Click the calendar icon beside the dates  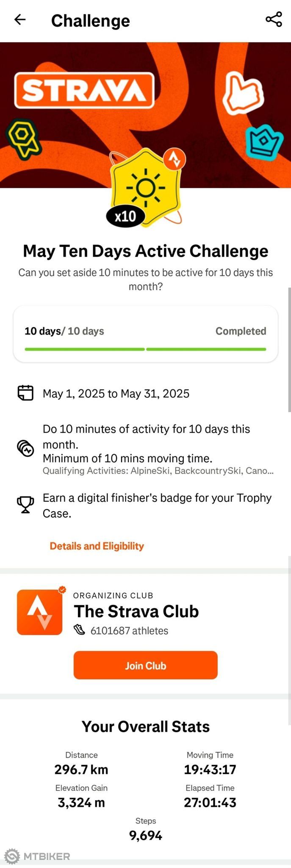coord(25,393)
